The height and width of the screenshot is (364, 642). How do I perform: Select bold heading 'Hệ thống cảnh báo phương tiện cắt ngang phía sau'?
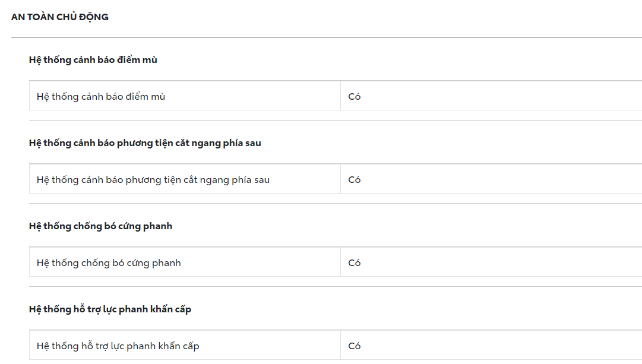145,143
